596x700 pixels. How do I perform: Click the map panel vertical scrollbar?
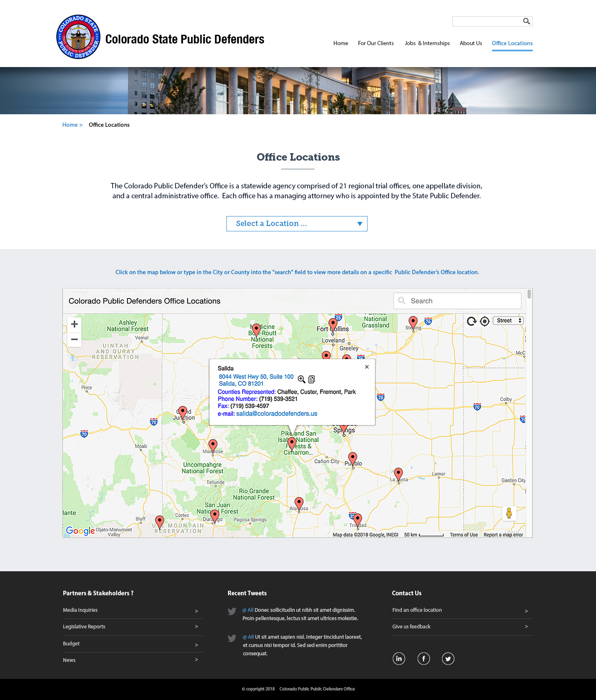point(529,294)
